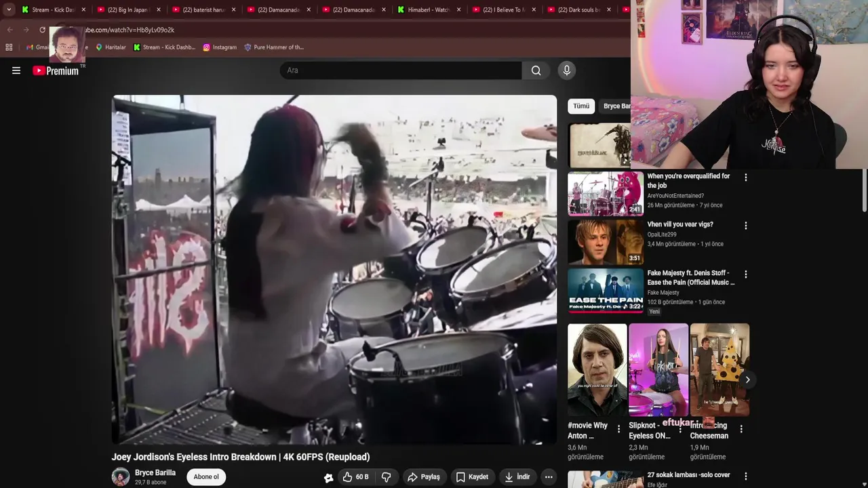Viewport: 868px width, 488px height.
Task: Open options for 'Cheeseman' short
Action: [x=741, y=429]
